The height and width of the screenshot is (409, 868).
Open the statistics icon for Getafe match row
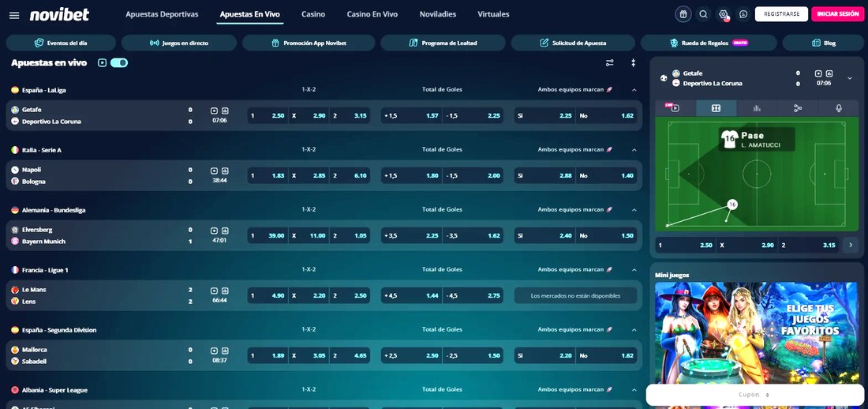pyautogui.click(x=226, y=111)
